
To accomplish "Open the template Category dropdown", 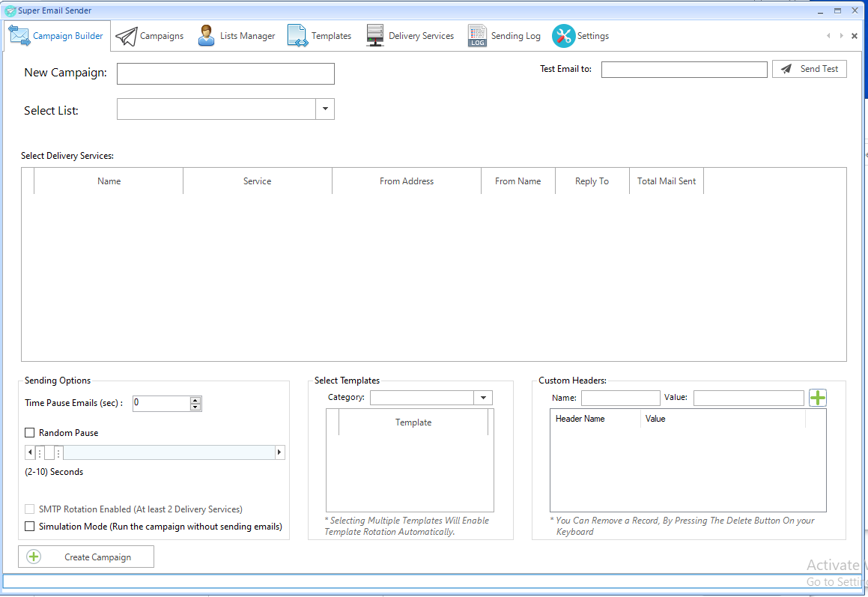I will pyautogui.click(x=483, y=398).
